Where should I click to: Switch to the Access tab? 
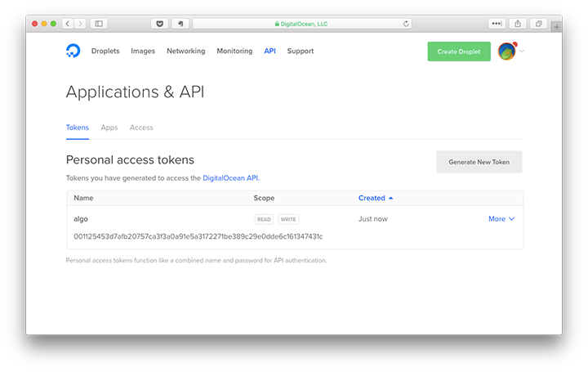141,128
